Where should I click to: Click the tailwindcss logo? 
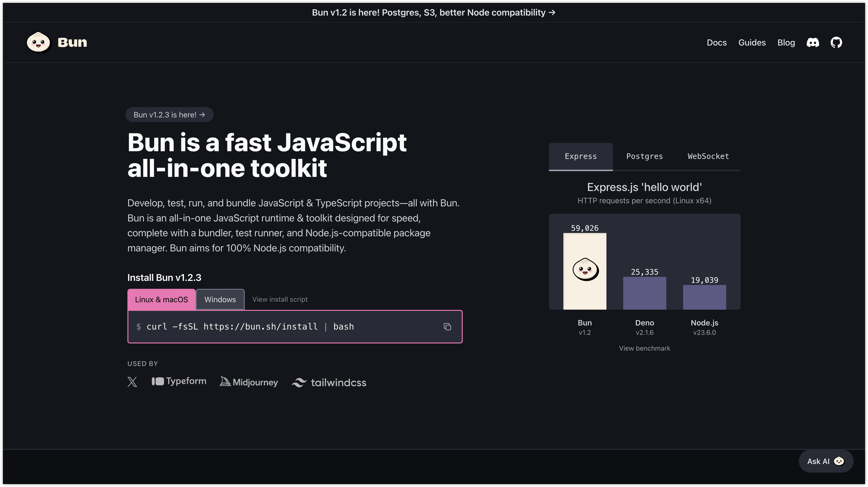point(329,383)
